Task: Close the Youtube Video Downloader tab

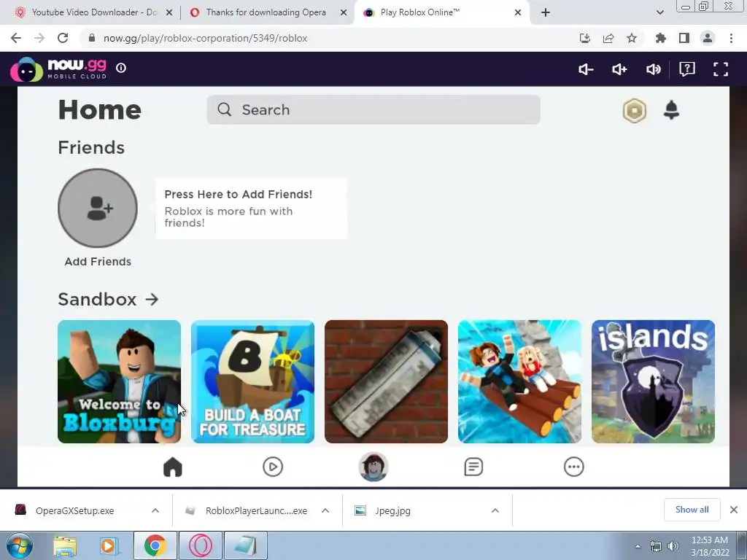Action: (169, 13)
